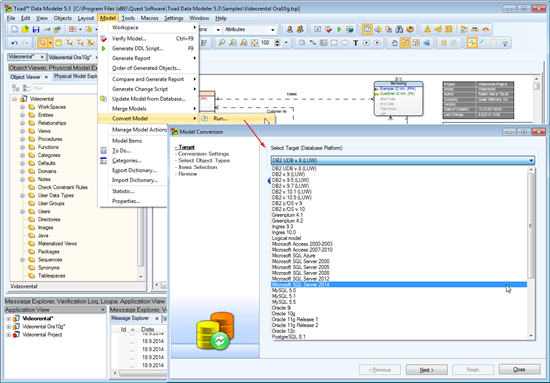550x383 pixels.
Task: Click the green play Generate DDL icon
Action: [339, 29]
